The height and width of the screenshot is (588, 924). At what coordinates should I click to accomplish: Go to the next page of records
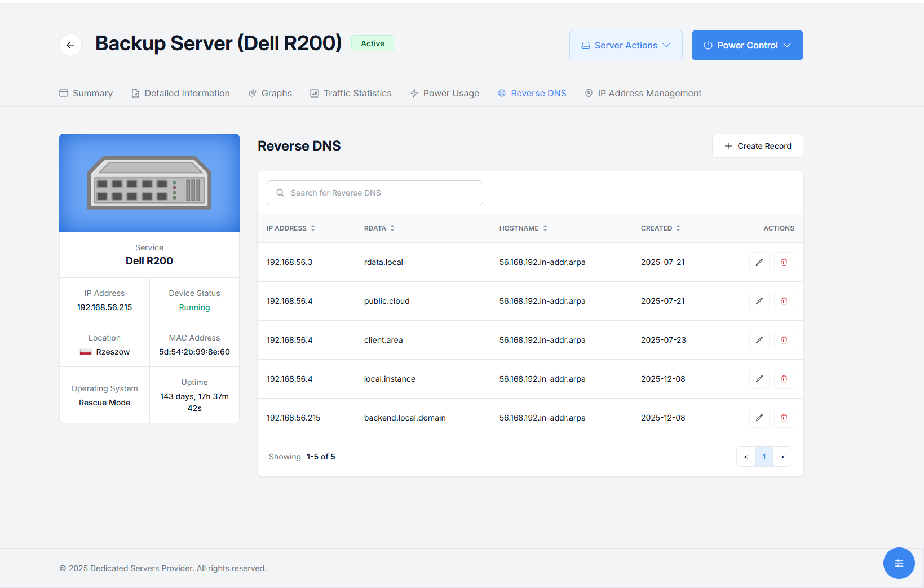click(782, 457)
